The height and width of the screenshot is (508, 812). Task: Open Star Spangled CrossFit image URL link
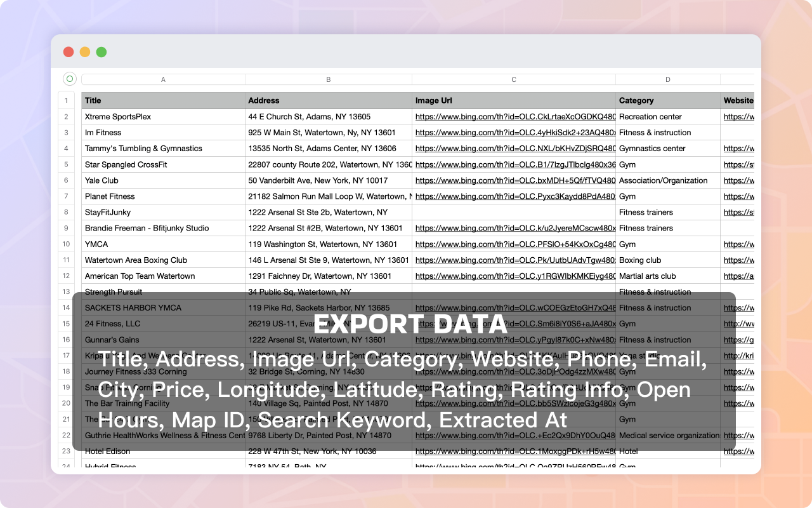[515, 164]
